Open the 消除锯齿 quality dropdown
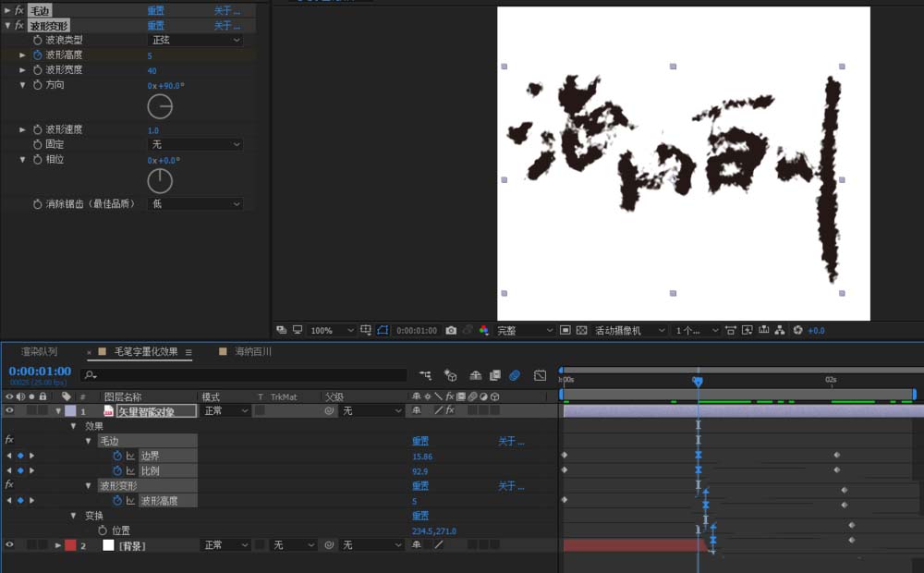This screenshot has height=573, width=924. pyautogui.click(x=196, y=203)
